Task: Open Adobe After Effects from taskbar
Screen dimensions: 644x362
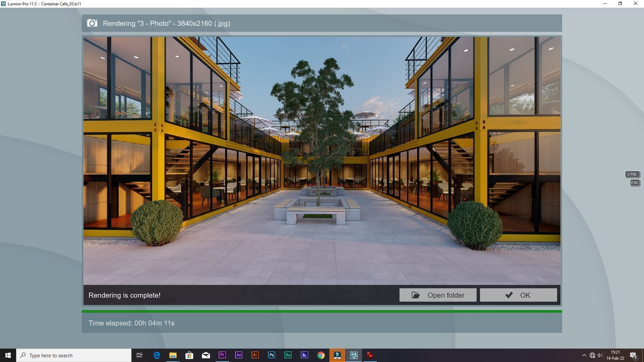Action: pyautogui.click(x=238, y=355)
